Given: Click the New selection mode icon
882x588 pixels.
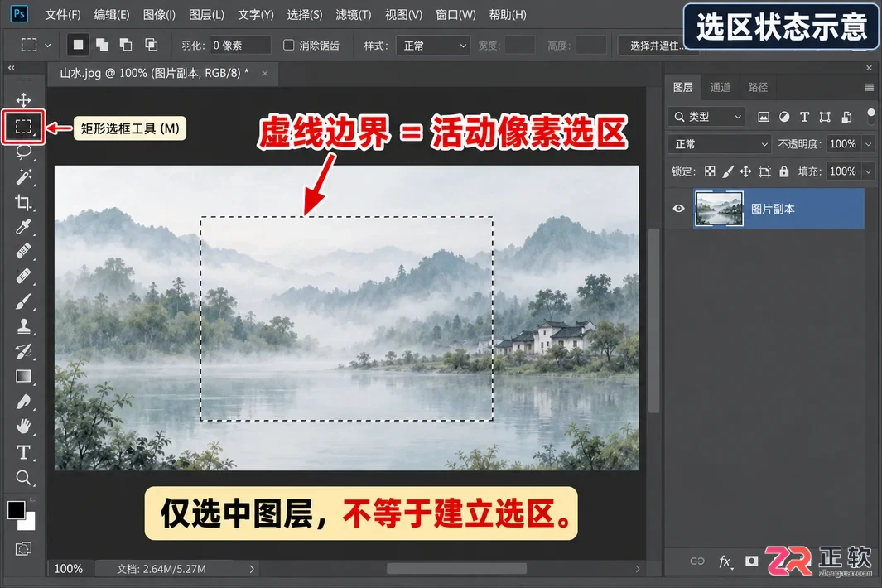Looking at the screenshot, I should [78, 45].
